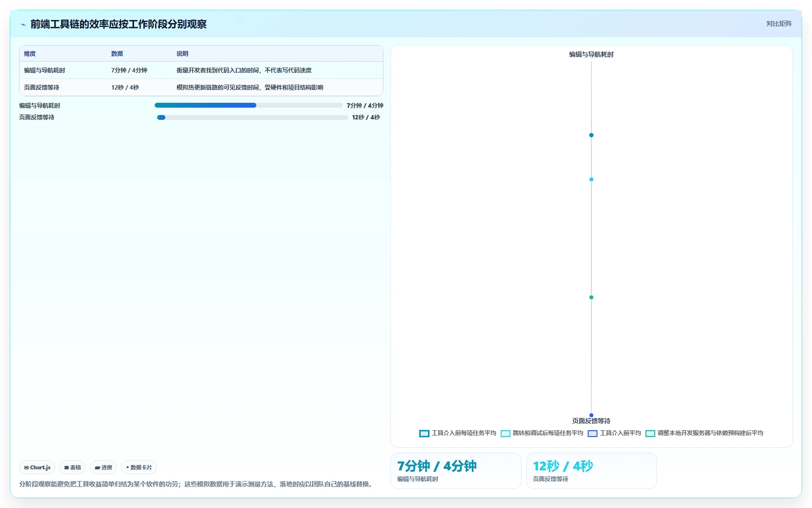Click the 编辑与导航耗时 progress bar label
812x508 pixels.
(x=40, y=106)
